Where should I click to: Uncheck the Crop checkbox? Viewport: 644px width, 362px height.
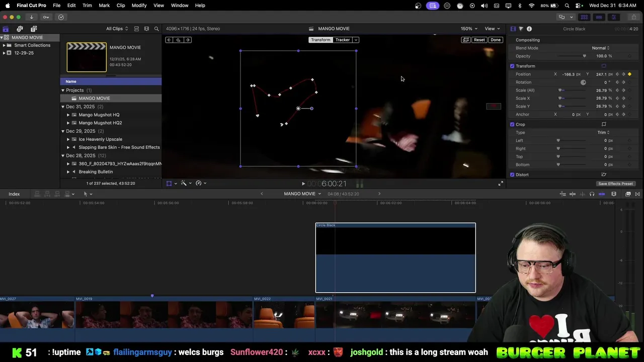point(512,124)
